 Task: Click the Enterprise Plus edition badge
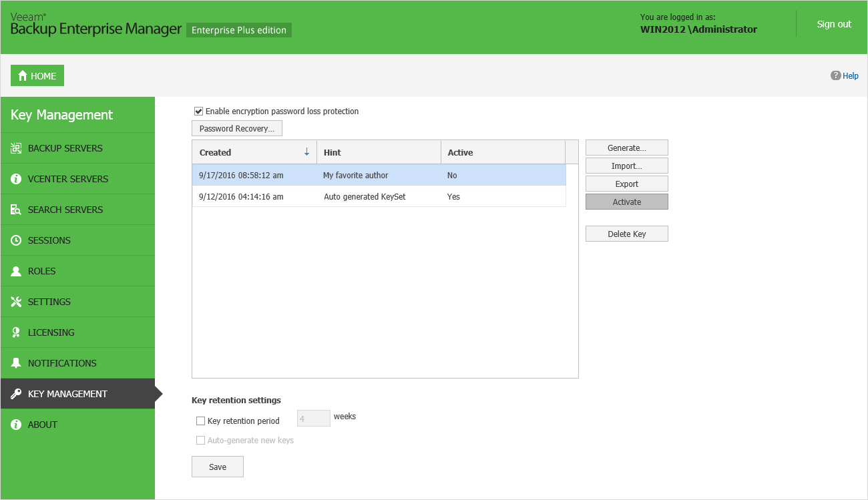(x=239, y=30)
